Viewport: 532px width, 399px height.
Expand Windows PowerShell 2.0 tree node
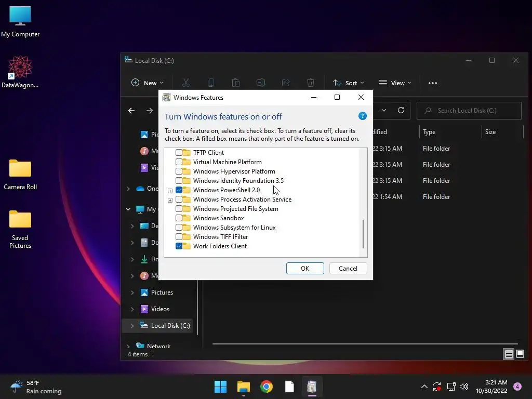170,191
